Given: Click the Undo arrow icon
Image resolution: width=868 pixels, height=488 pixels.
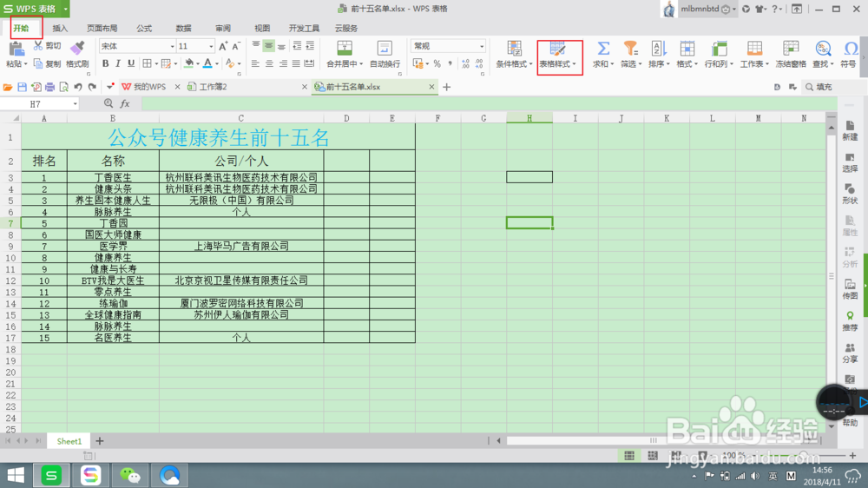Looking at the screenshot, I should point(78,87).
